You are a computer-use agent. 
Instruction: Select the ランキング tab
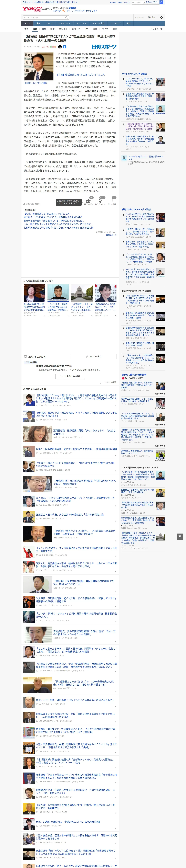pyautogui.click(x=115, y=24)
